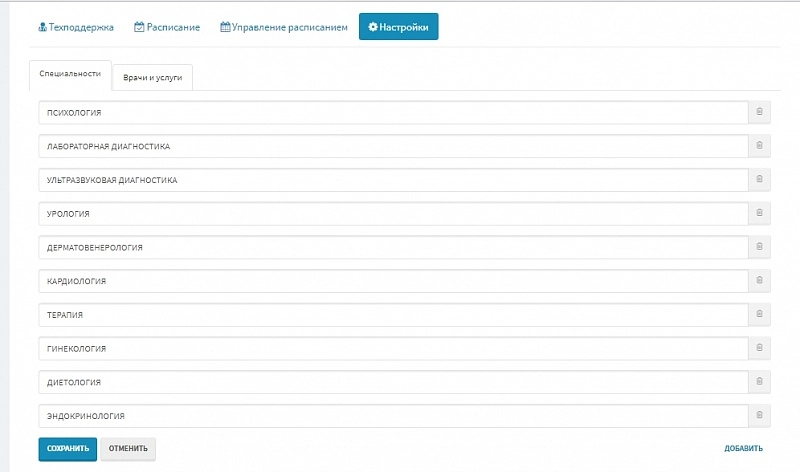Open the Техподдержка menu item

(x=76, y=27)
